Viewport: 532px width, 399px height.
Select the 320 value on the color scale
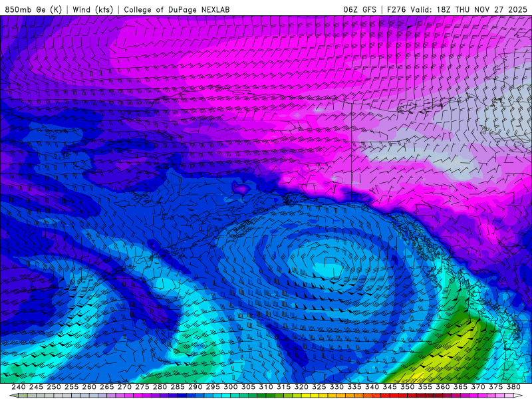301,387
